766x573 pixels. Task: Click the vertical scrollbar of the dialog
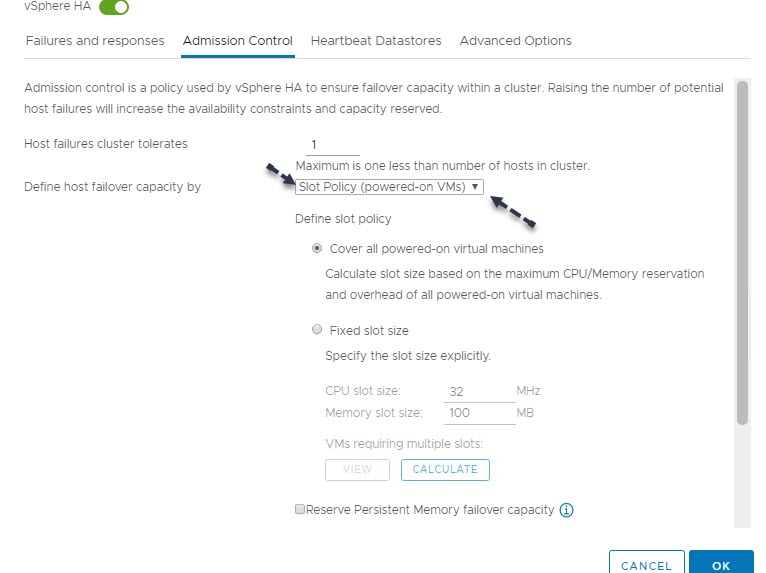[741, 250]
